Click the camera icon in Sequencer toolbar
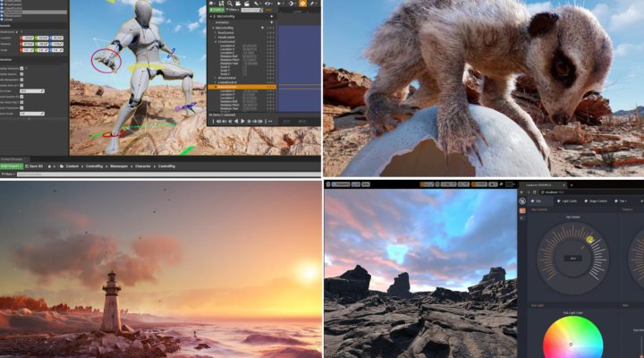Screen dimensions: 644x358 (238, 4)
